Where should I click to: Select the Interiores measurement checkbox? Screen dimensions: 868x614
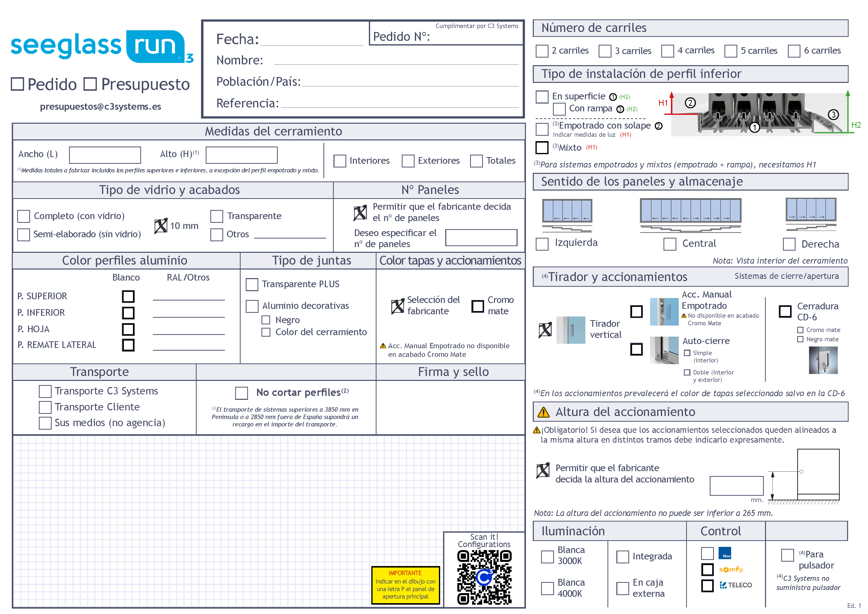click(x=340, y=161)
